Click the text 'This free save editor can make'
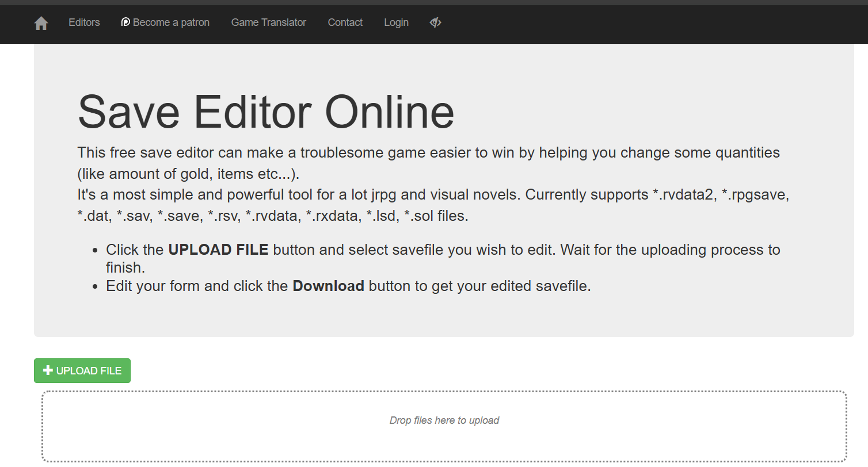868x467 pixels. point(187,153)
